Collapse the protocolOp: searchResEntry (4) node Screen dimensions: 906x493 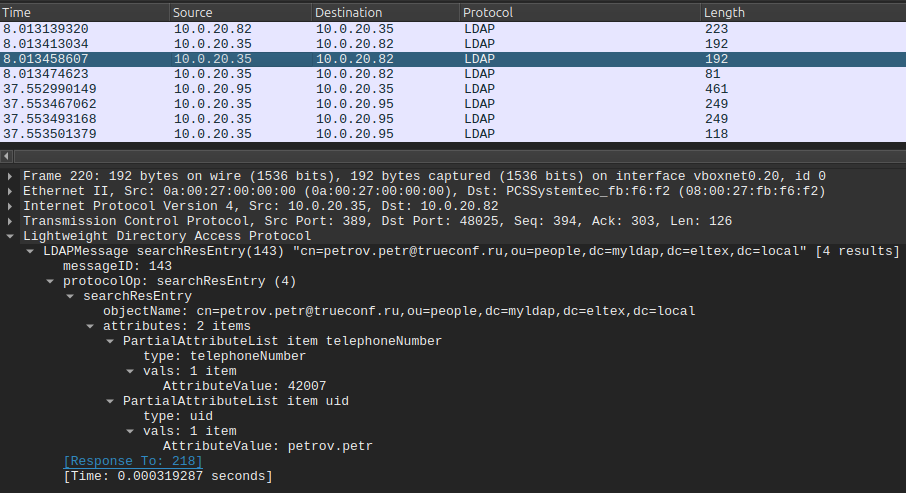[51, 281]
